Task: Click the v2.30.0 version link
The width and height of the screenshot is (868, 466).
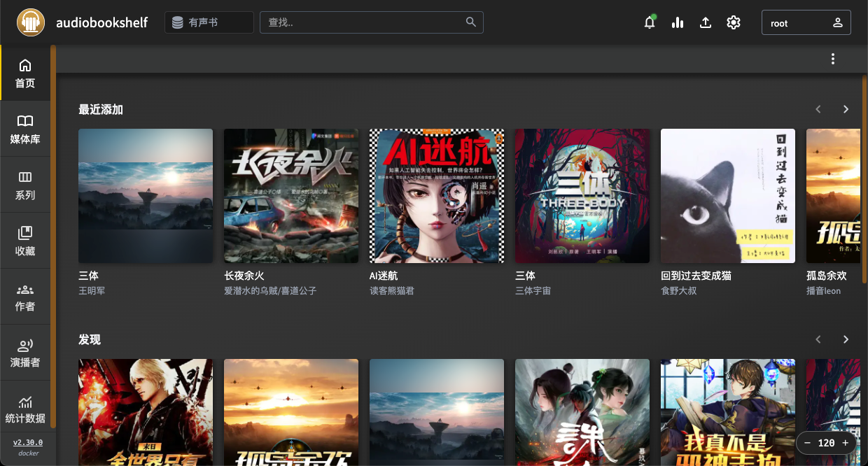Action: click(28, 442)
